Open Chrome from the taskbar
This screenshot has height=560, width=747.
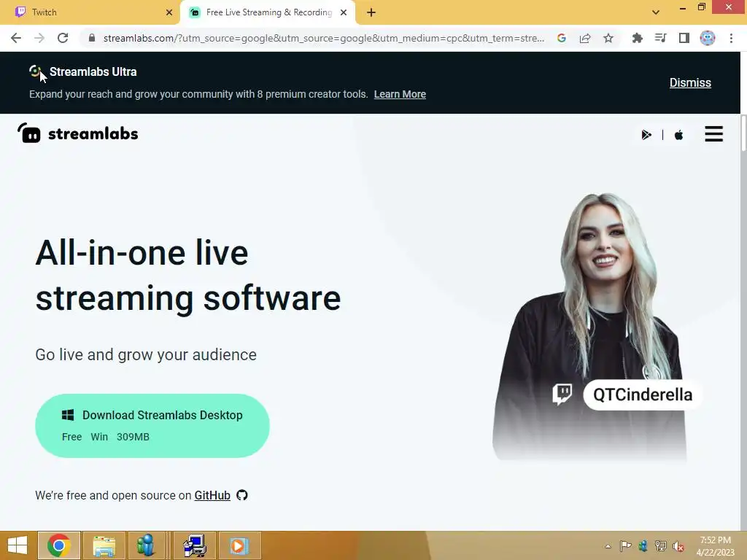click(59, 545)
